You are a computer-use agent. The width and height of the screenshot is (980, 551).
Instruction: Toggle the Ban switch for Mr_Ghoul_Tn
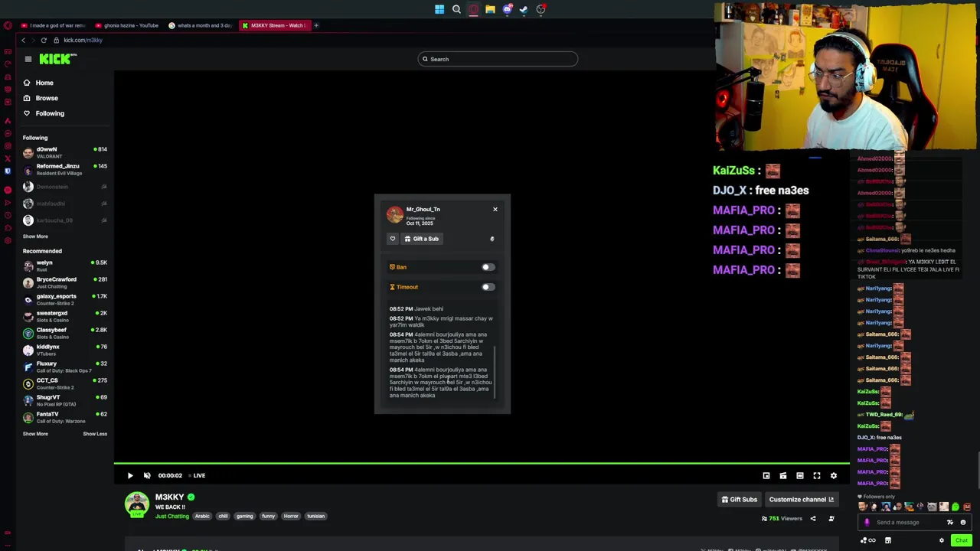click(x=488, y=267)
